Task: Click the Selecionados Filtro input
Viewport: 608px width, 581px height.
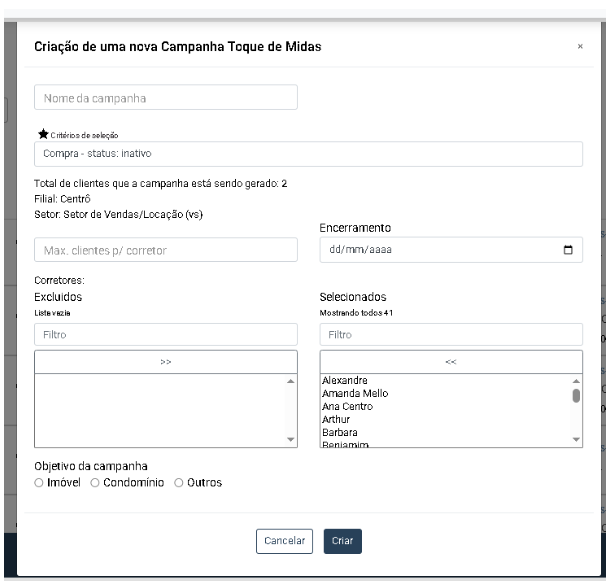Action: (x=450, y=335)
